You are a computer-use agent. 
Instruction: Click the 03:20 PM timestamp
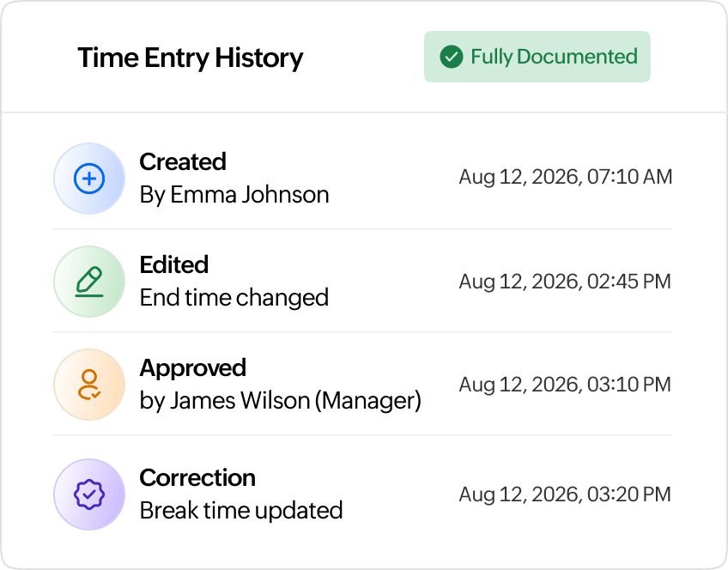(629, 494)
